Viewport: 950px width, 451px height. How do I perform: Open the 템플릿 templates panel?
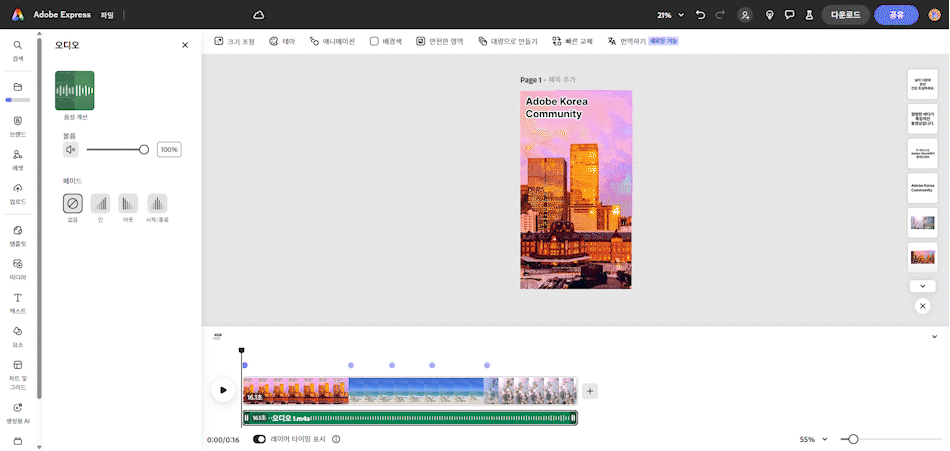click(18, 235)
